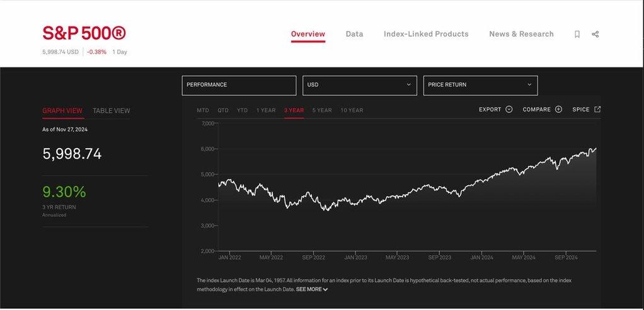Click the Compare plus icon
644x310 pixels.
558,109
